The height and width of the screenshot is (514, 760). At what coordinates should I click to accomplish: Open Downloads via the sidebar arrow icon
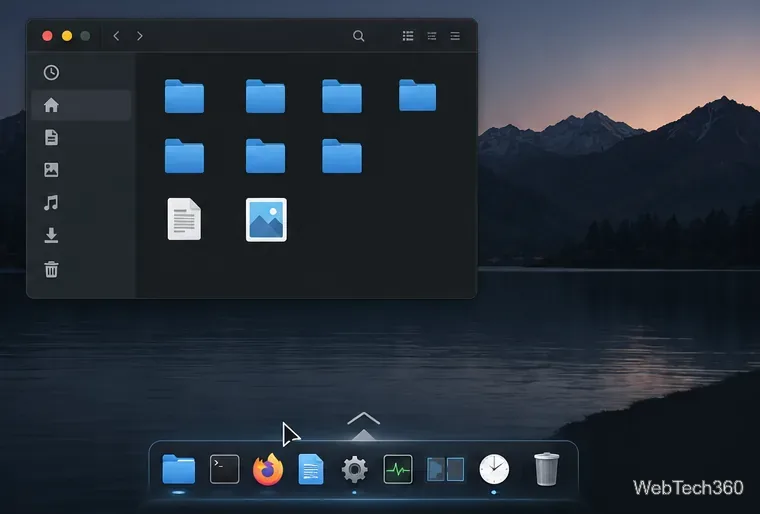point(51,235)
